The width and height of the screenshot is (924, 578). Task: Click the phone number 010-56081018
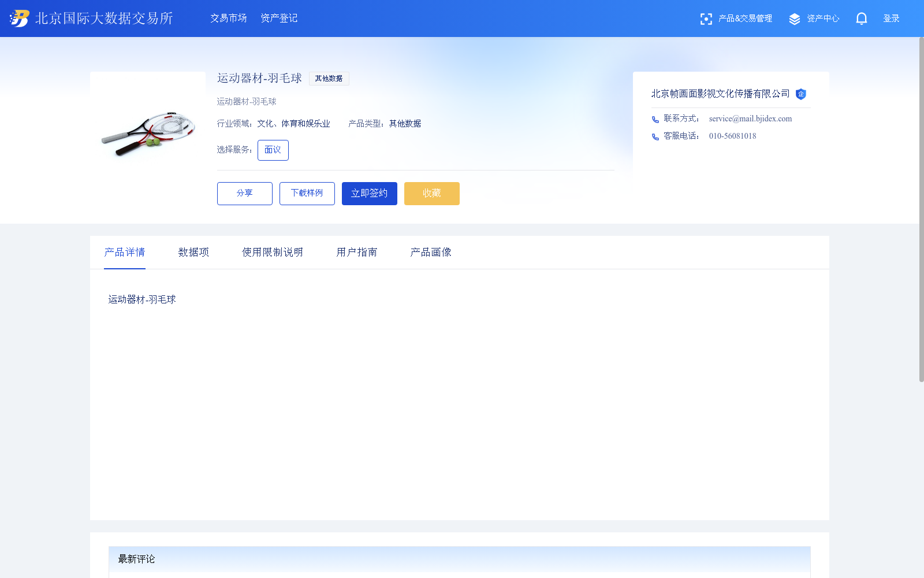[732, 136]
